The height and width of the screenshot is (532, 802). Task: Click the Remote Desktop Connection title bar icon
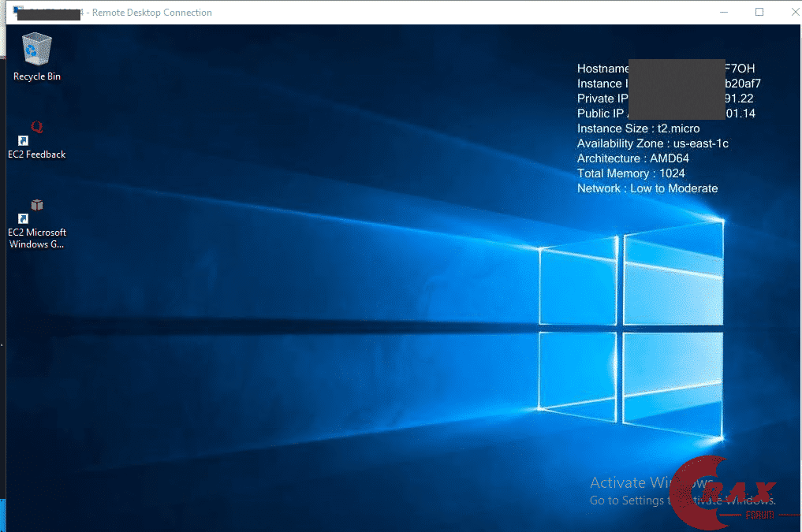[18, 12]
